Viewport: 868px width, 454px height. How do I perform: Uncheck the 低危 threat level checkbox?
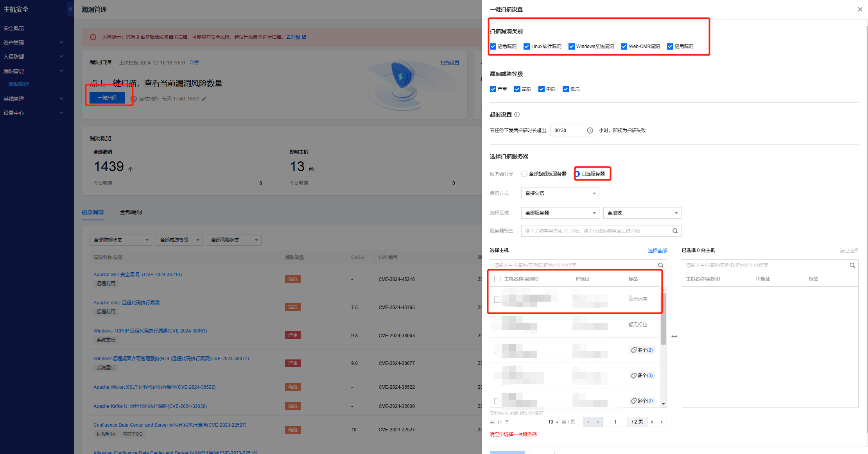coord(565,89)
